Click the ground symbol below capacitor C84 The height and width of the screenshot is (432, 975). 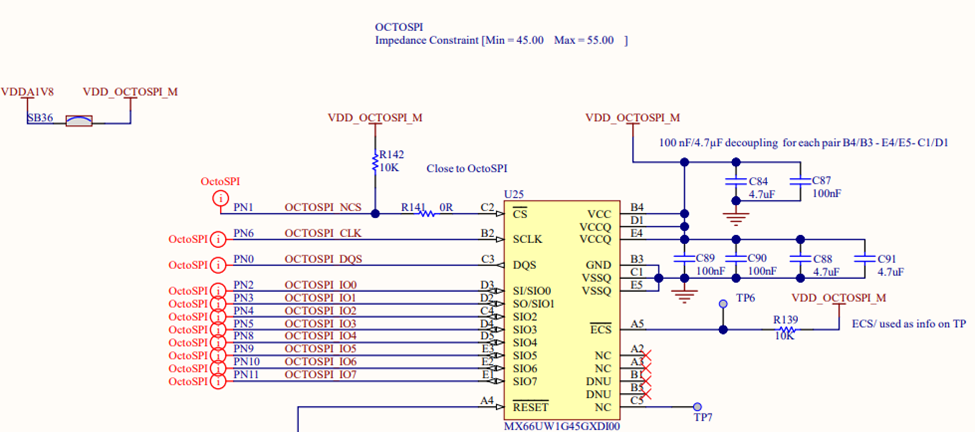tap(736, 218)
